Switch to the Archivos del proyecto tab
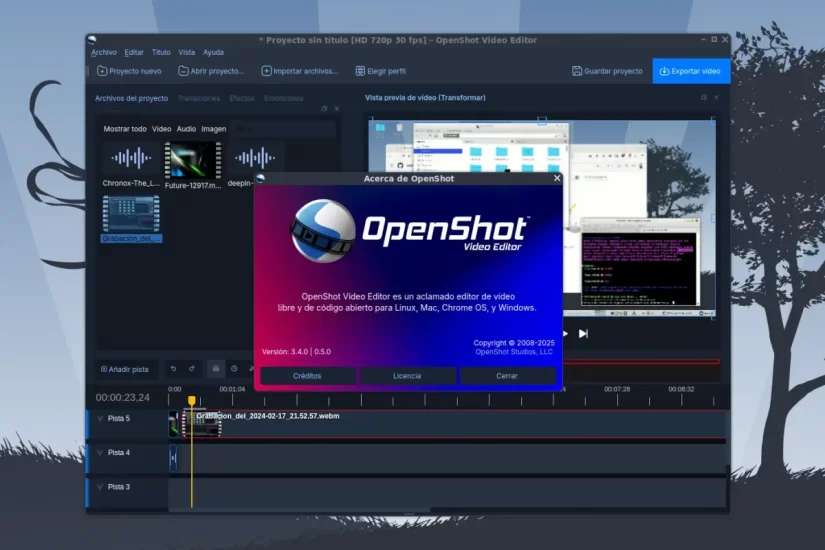The height and width of the screenshot is (550, 825). pos(132,98)
